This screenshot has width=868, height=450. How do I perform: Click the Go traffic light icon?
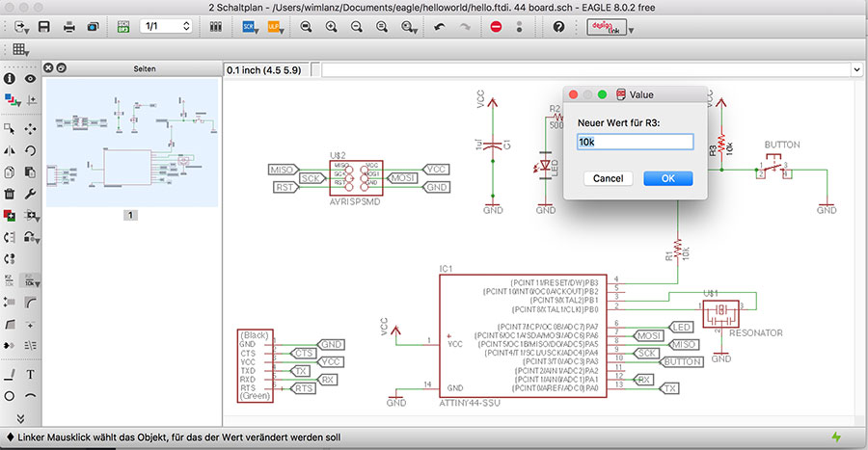click(519, 27)
